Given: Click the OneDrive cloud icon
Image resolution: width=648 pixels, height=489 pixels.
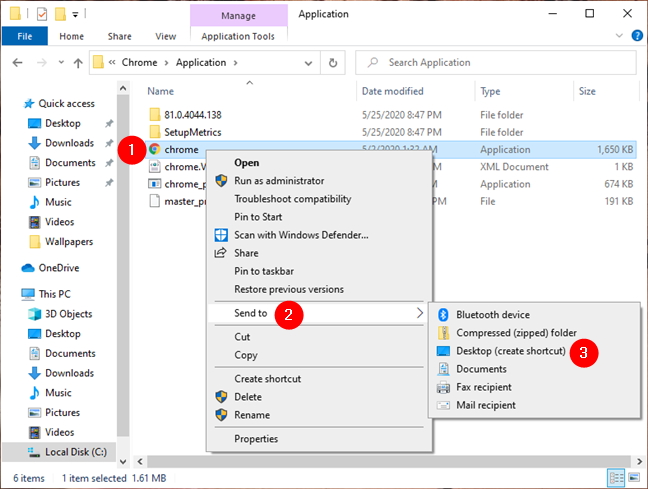Looking at the screenshot, I should [28, 268].
